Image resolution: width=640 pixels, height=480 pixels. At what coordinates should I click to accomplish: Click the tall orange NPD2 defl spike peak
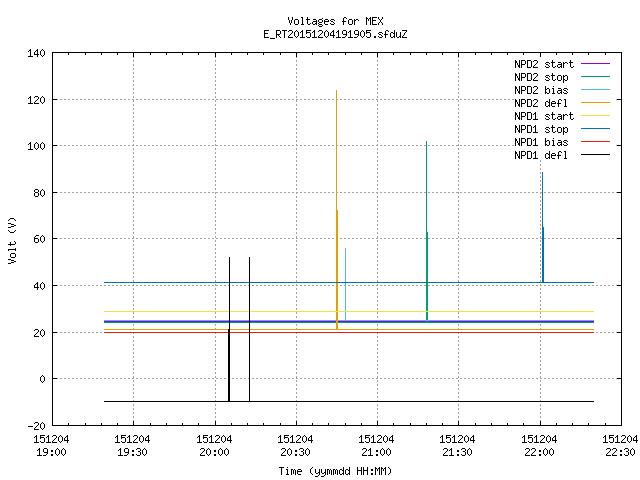336,91
